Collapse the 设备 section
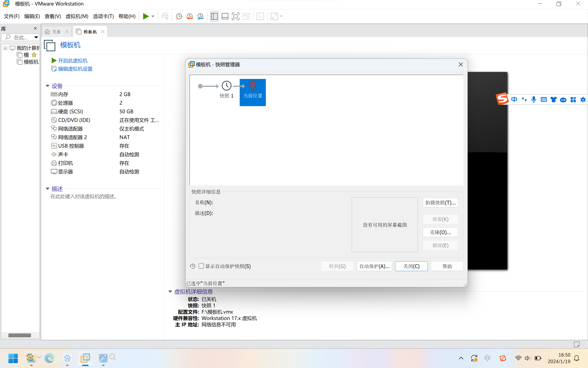Screen dimensions: 588x368 tap(48, 86)
